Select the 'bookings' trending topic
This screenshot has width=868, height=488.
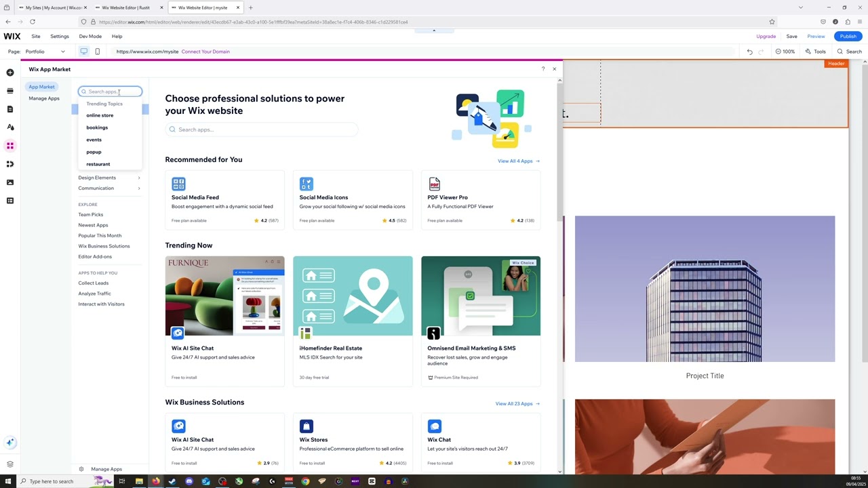click(97, 127)
